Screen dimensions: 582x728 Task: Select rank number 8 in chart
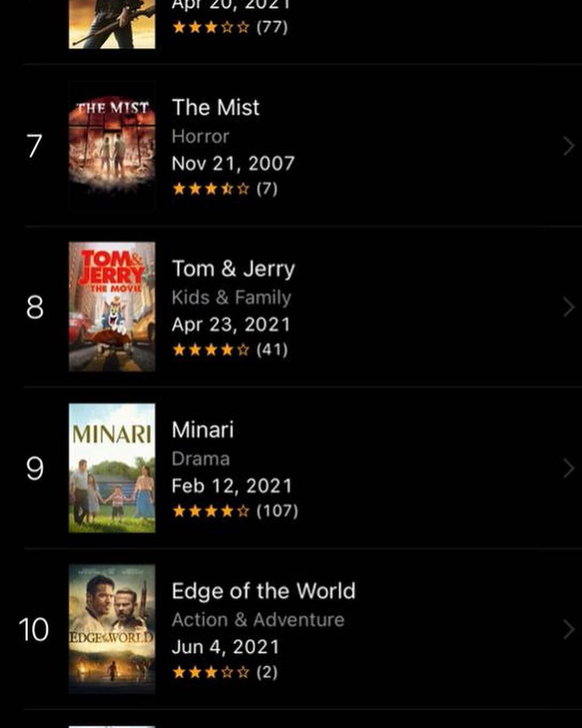tap(34, 307)
